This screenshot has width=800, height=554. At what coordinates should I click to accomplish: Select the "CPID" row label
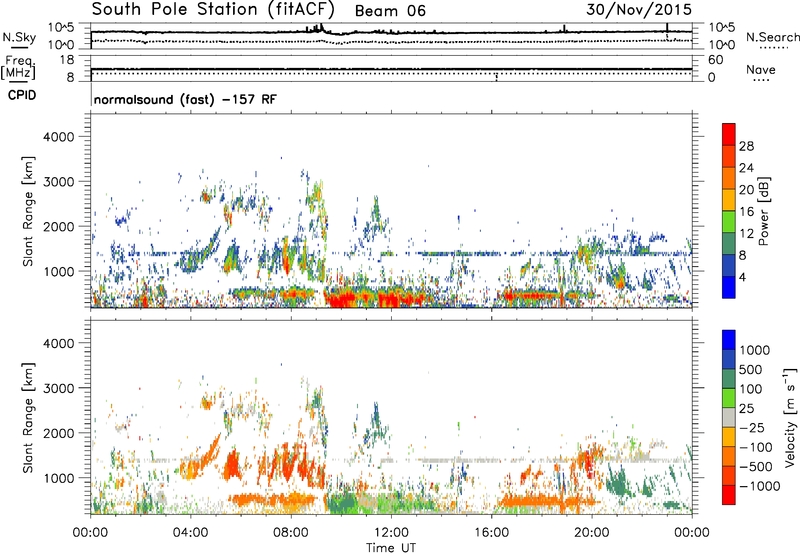(22, 95)
